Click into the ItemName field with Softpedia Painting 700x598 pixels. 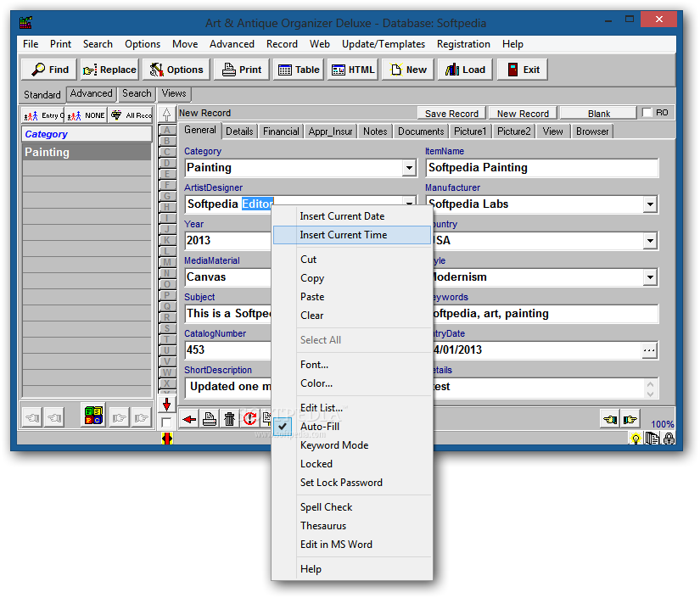point(542,168)
